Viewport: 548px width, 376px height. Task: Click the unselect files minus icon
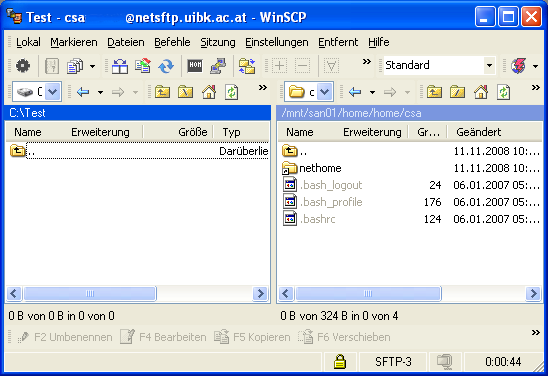point(303,66)
